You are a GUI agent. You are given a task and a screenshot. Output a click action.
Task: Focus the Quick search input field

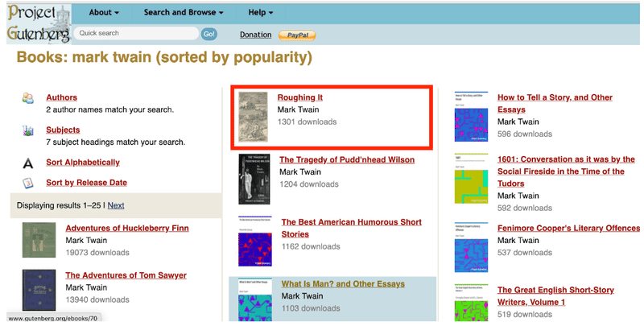coord(136,33)
